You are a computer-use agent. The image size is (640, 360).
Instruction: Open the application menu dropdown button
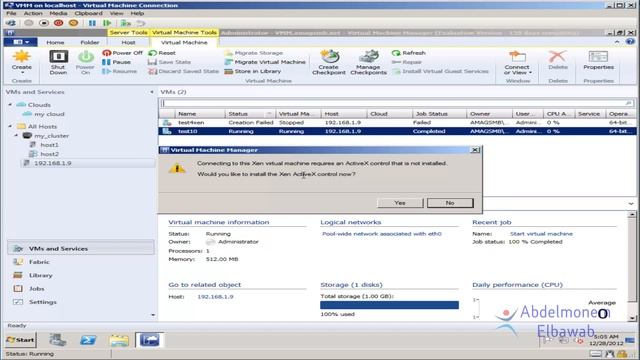pyautogui.click(x=20, y=42)
